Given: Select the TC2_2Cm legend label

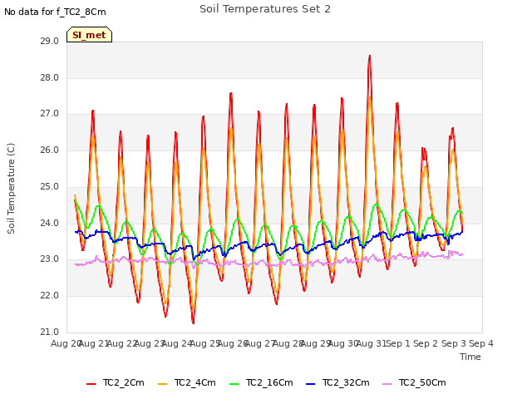Looking at the screenshot, I should [x=124, y=382].
